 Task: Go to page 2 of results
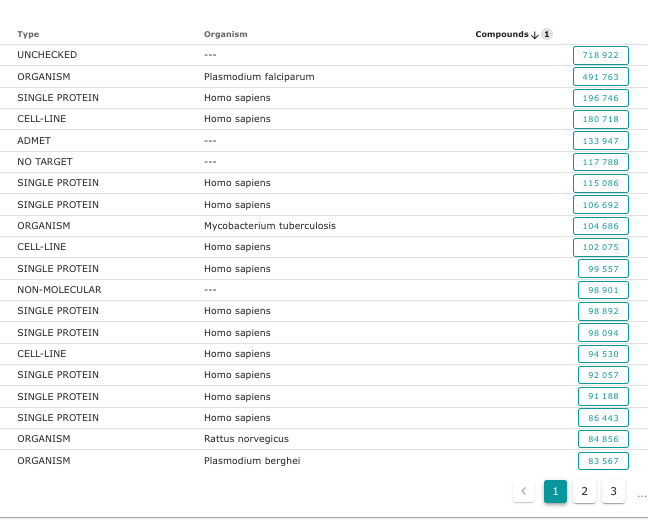(x=585, y=491)
